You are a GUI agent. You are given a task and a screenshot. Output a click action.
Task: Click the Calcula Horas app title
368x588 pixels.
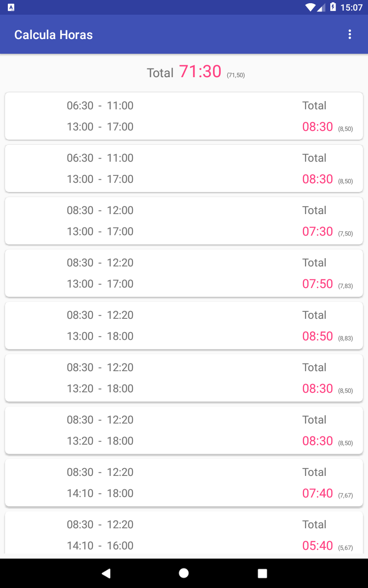pos(53,35)
